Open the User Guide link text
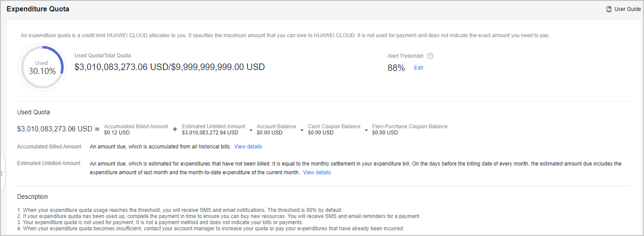Viewport: 644px width, 236px height. [x=627, y=9]
